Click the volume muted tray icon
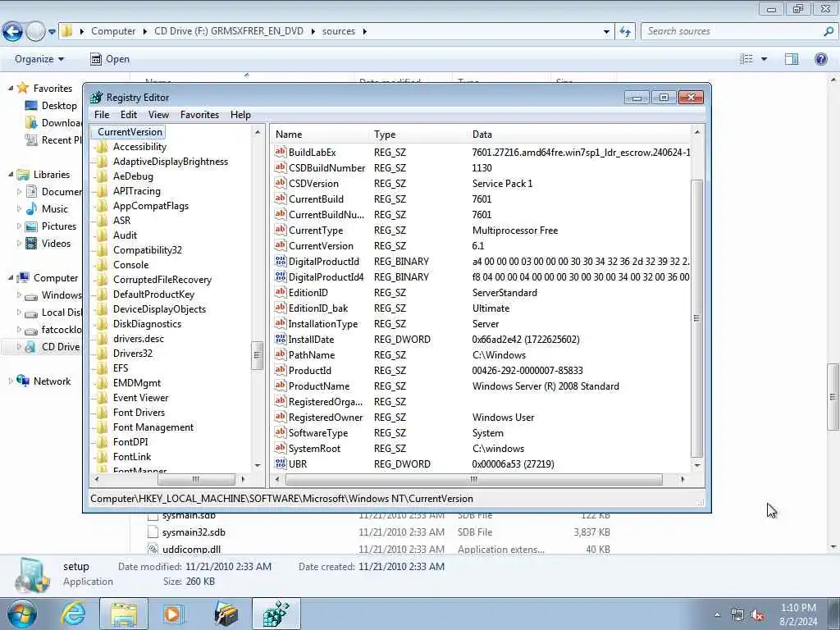This screenshot has width=840, height=630. (x=757, y=615)
